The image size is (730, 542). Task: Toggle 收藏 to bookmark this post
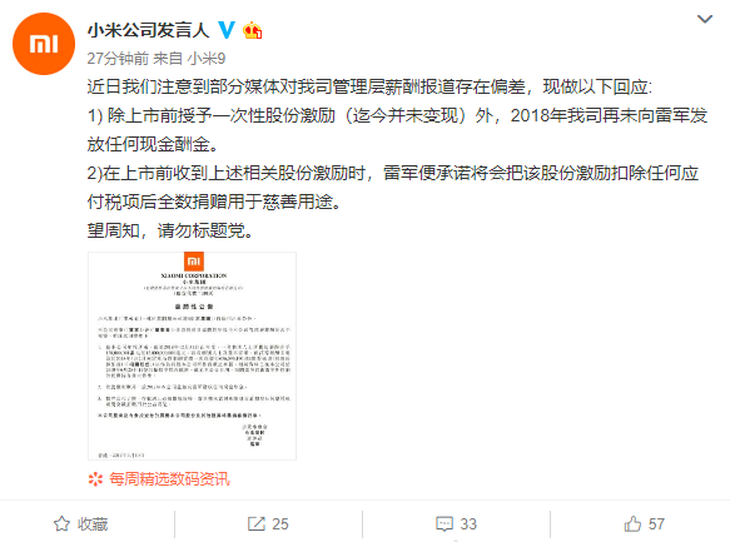[93, 524]
